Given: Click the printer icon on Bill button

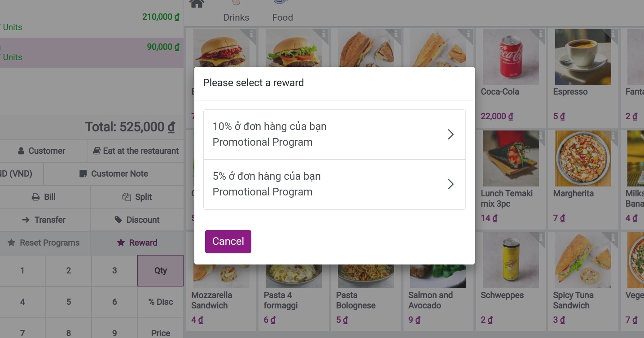Looking at the screenshot, I should point(35,197).
